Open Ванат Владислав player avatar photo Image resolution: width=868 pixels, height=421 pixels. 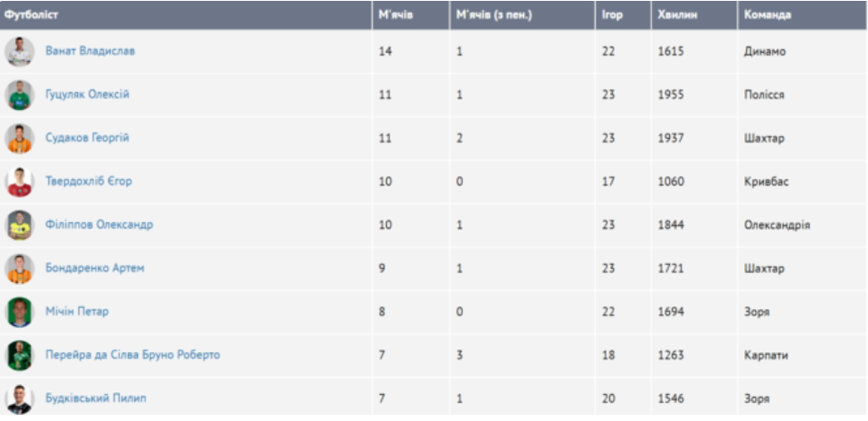[20, 51]
